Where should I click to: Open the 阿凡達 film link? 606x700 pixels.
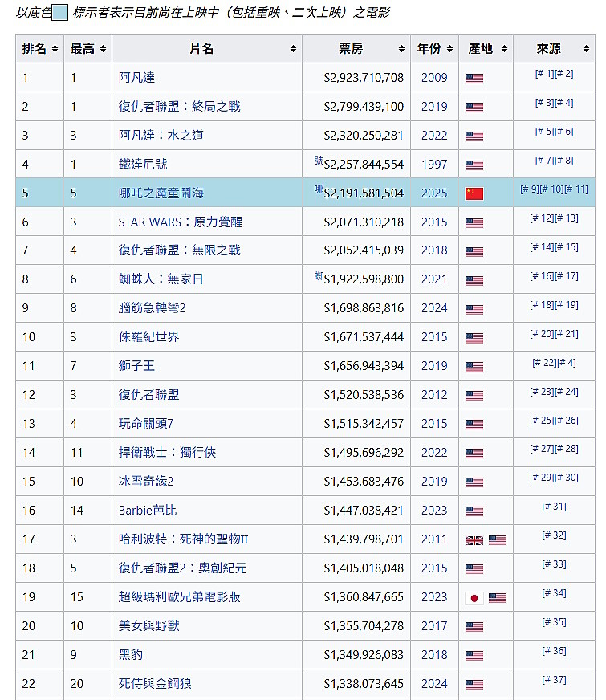pyautogui.click(x=136, y=78)
